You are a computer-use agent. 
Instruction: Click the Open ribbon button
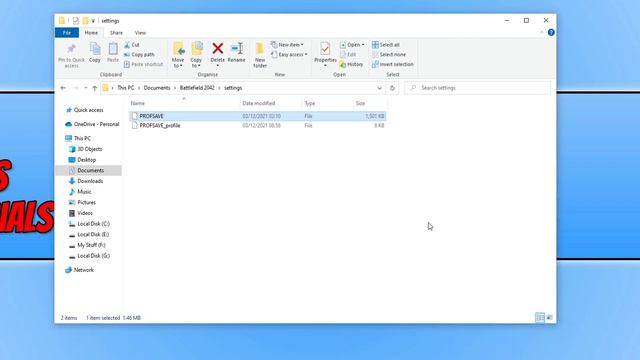coord(351,45)
